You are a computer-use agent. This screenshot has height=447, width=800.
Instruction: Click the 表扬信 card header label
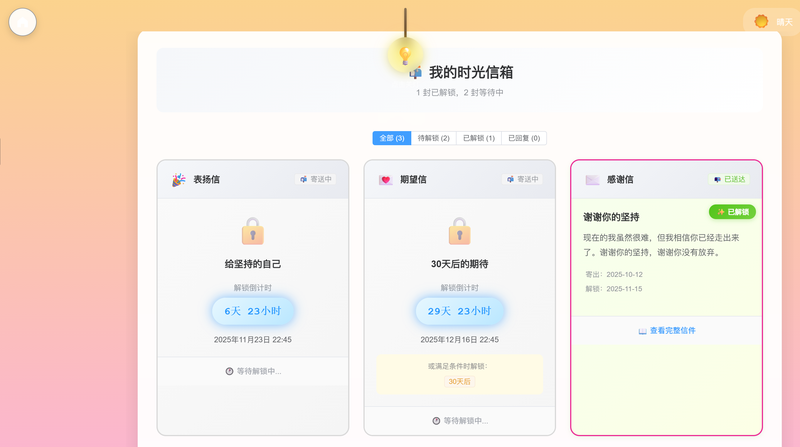click(x=207, y=180)
